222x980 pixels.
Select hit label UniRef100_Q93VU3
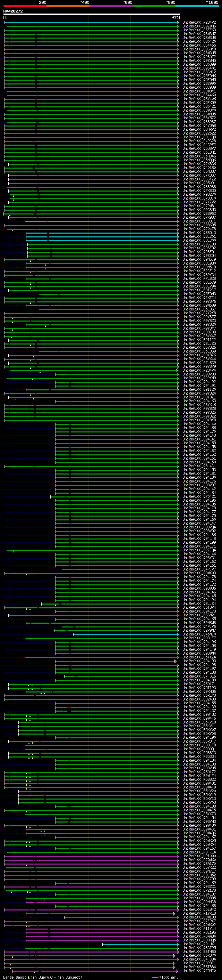pyautogui.click(x=199, y=374)
